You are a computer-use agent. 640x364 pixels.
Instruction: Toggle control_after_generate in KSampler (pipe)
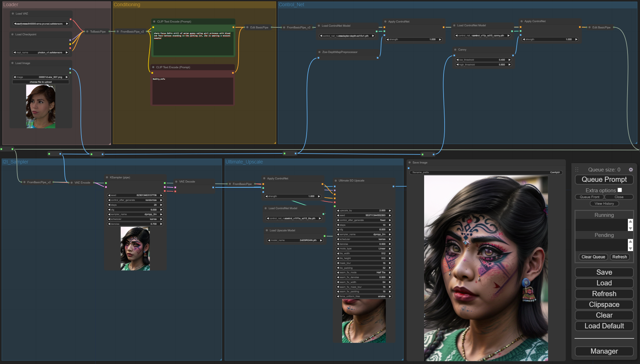[135, 200]
